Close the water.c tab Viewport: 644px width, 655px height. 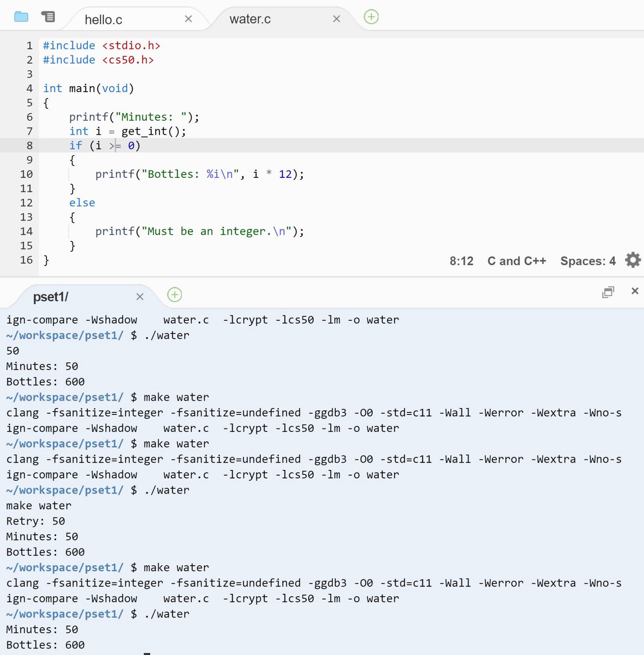(336, 19)
